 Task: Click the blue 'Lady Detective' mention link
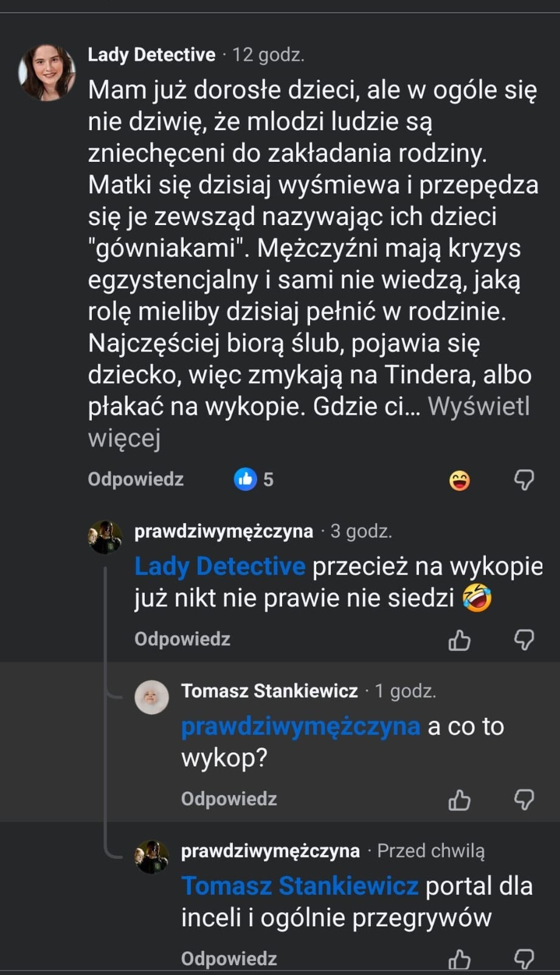tap(220, 566)
